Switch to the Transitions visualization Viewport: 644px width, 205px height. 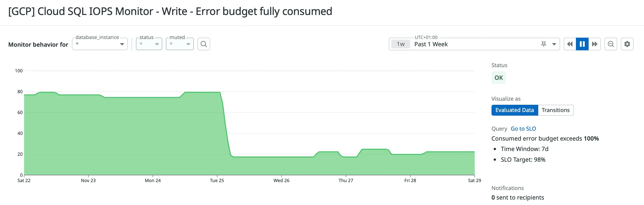(x=556, y=110)
